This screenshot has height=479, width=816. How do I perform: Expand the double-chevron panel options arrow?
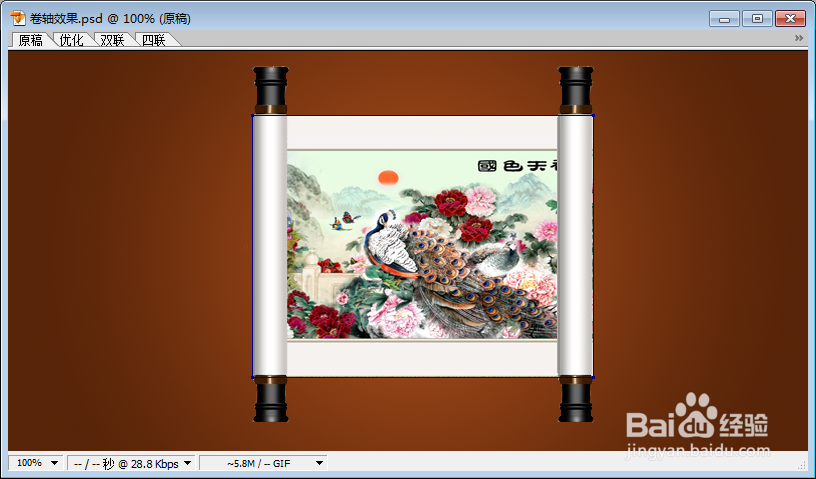799,38
